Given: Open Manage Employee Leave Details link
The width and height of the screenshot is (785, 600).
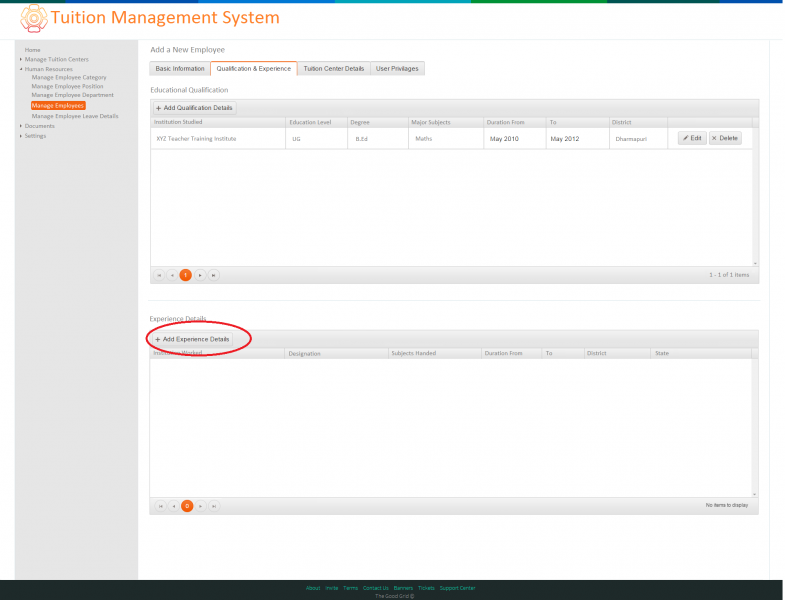Looking at the screenshot, I should pyautogui.click(x=75, y=116).
